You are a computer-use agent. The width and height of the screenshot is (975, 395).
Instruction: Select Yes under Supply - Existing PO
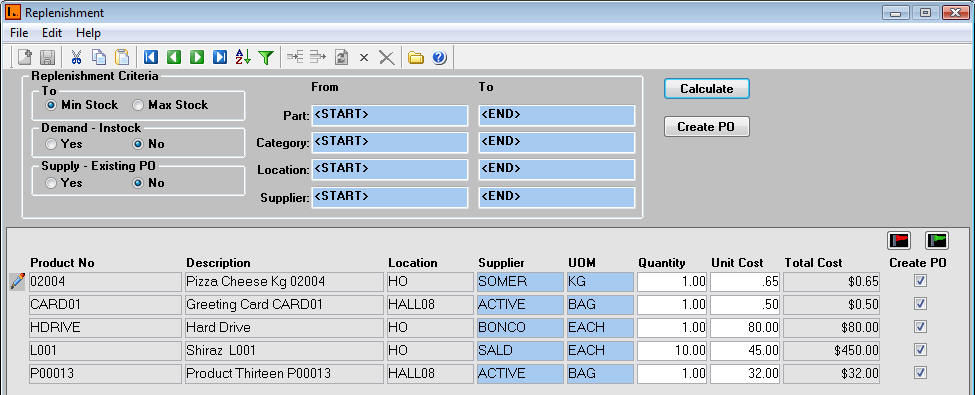[x=51, y=183]
